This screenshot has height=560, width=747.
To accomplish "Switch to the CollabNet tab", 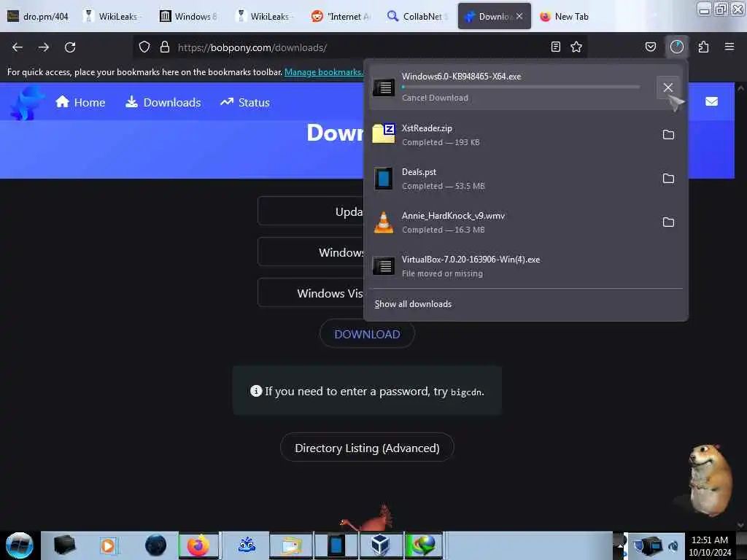I will tap(417, 16).
